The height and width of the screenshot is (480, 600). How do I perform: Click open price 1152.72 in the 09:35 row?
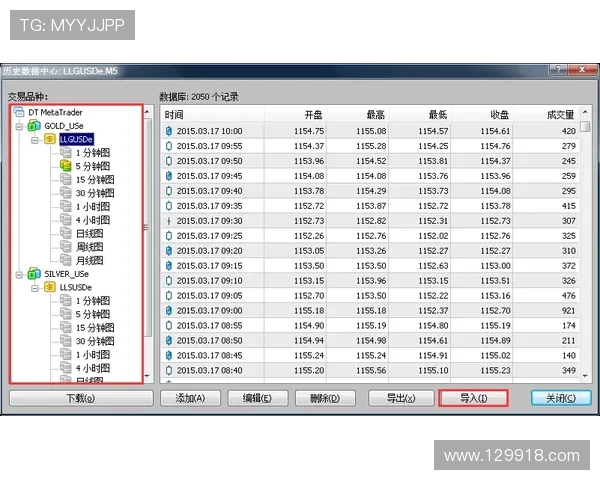tap(309, 206)
